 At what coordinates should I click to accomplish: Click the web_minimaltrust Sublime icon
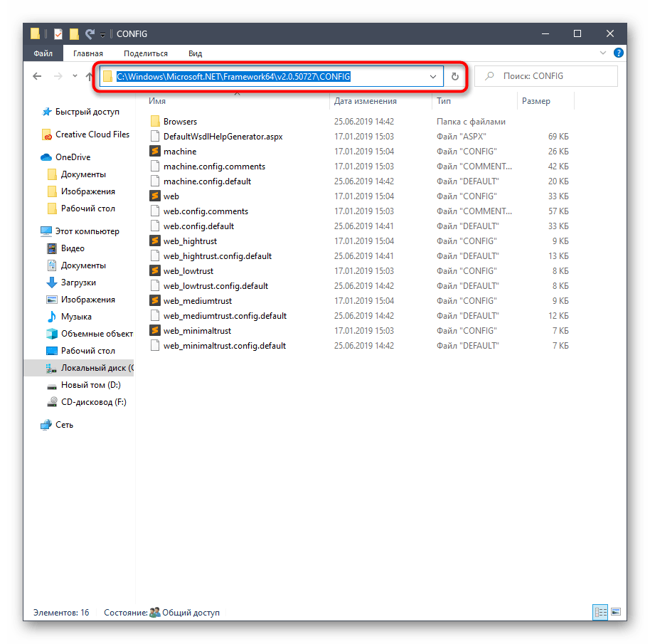(x=155, y=330)
